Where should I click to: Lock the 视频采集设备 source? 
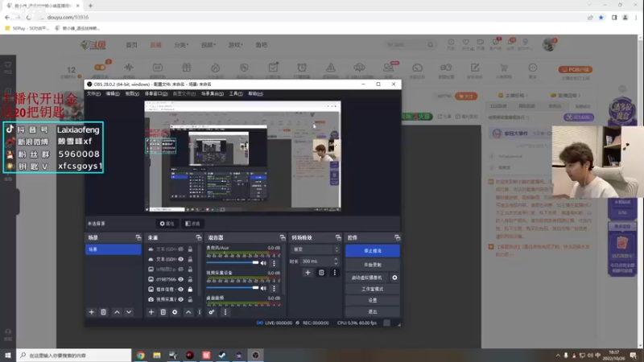click(x=190, y=299)
